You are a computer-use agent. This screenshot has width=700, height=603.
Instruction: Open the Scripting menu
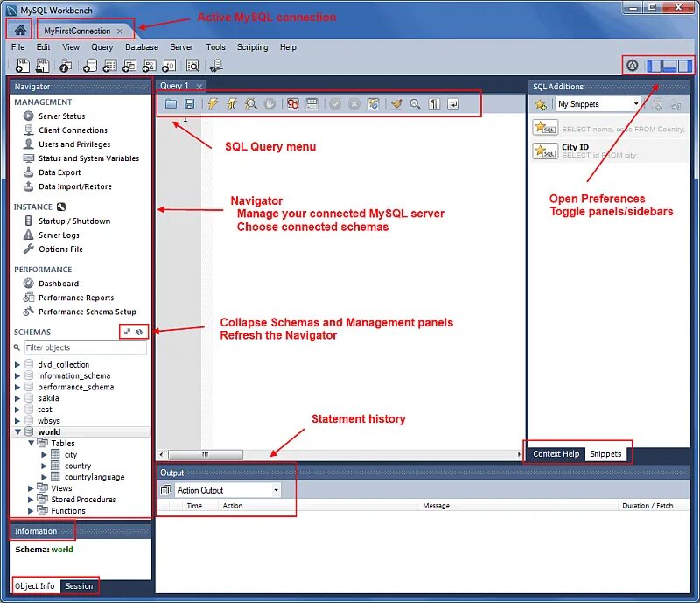point(252,47)
